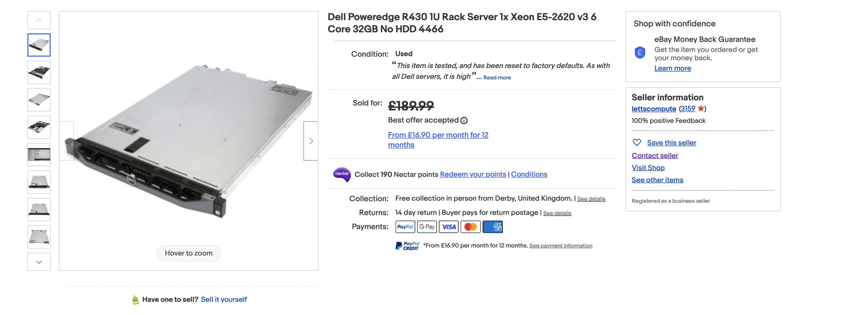
Task: Click the Visa payment icon
Action: click(448, 227)
